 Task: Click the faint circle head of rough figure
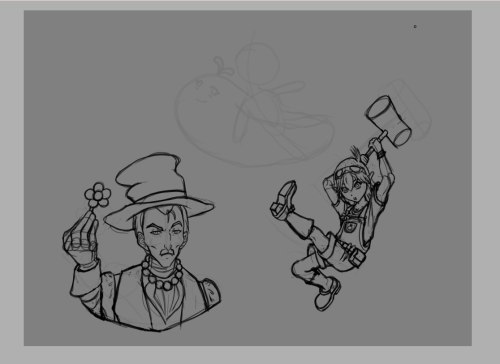[257, 64]
